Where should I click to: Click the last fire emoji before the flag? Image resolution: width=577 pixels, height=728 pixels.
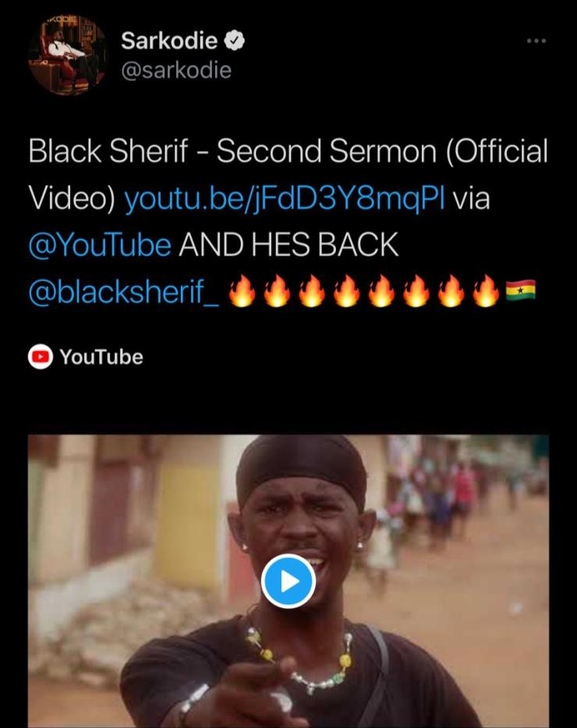(x=486, y=291)
